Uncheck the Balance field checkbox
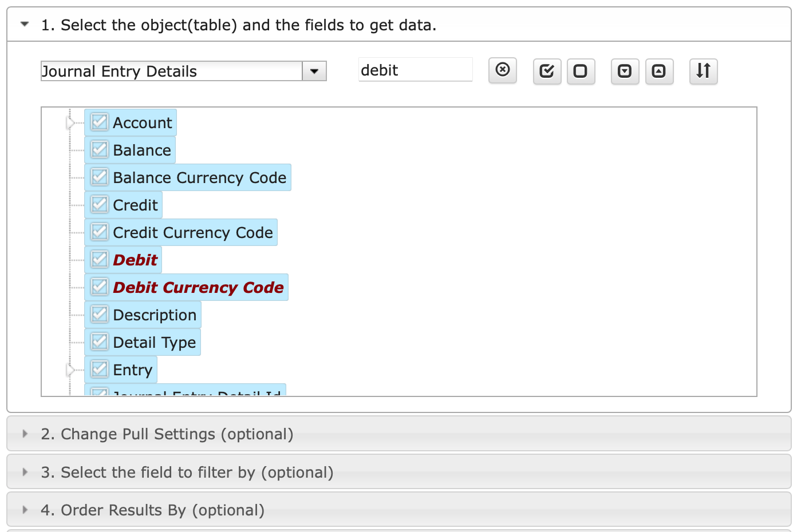 pos(100,150)
